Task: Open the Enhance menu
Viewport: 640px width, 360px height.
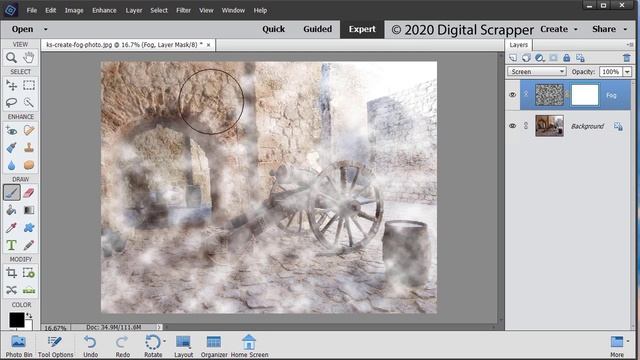Action: coord(104,10)
